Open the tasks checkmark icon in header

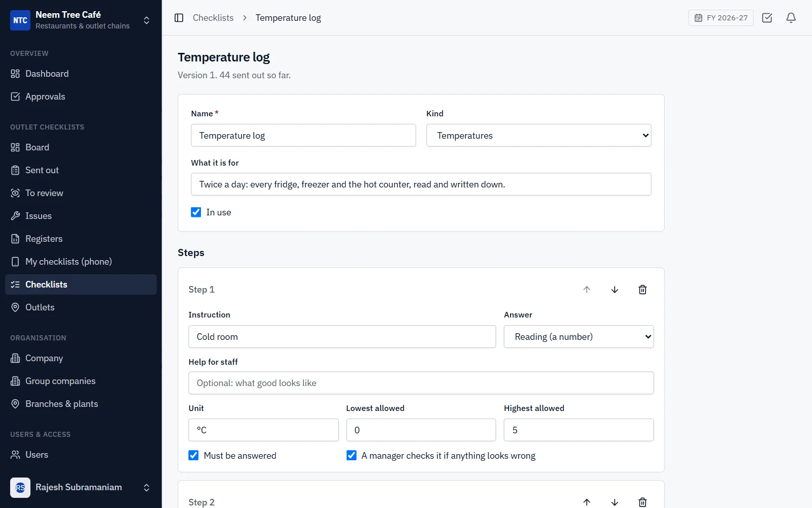click(767, 18)
